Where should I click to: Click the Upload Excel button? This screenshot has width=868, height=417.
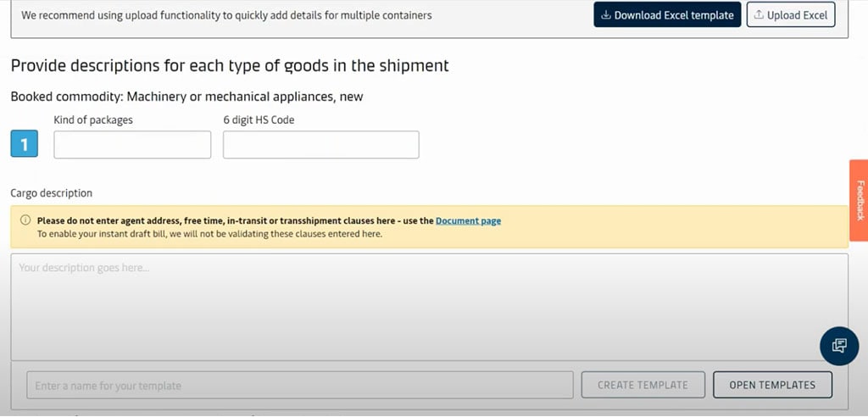point(791,15)
